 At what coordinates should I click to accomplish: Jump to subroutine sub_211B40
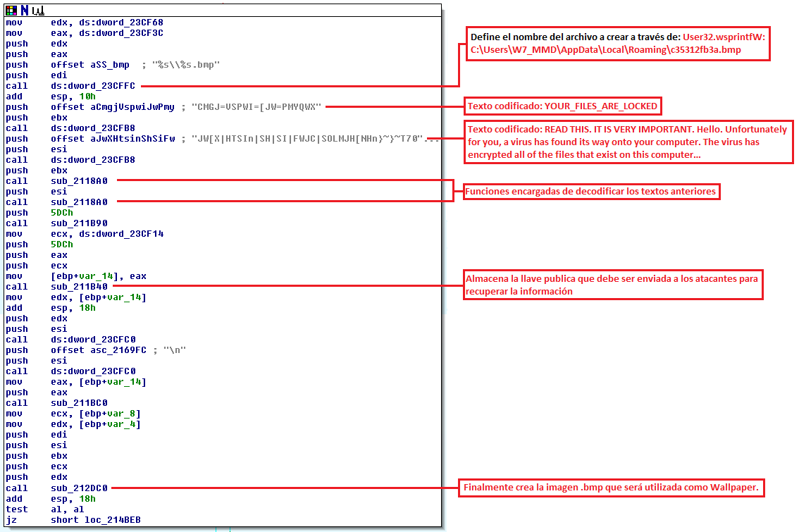(79, 287)
